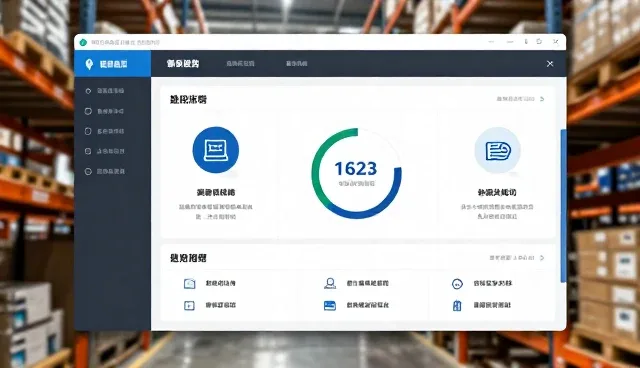Click the blue sidebar header brand title
The height and width of the screenshot is (368, 640).
click(113, 64)
